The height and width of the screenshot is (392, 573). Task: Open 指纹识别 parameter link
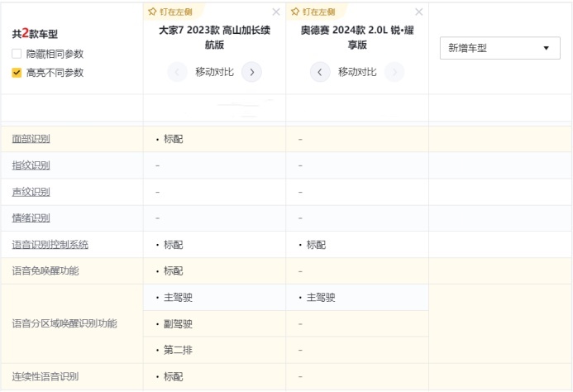(31, 165)
